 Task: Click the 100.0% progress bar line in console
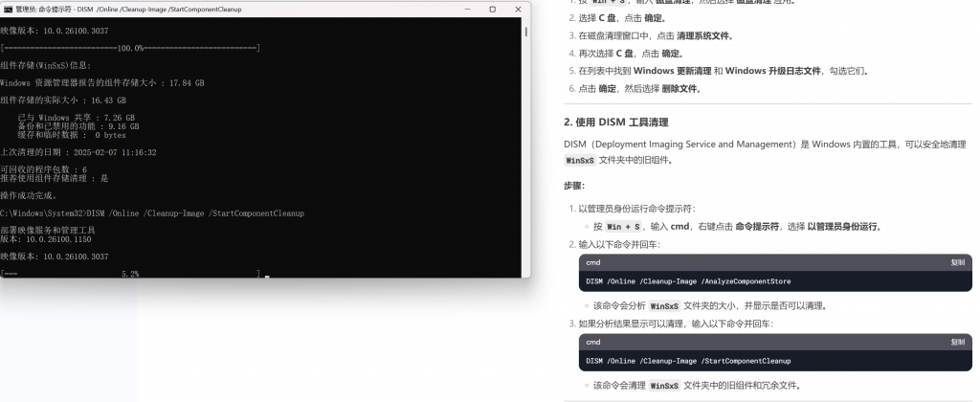coord(130,48)
